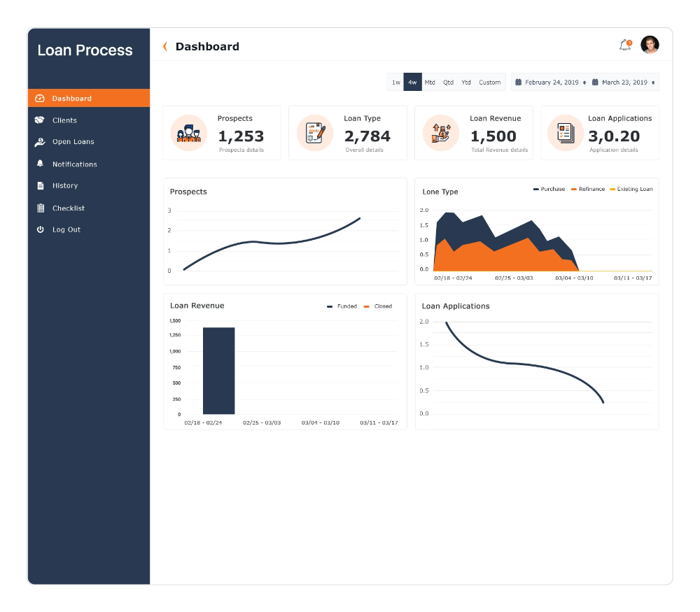Go to Clients in the sidebar

pyautogui.click(x=64, y=120)
